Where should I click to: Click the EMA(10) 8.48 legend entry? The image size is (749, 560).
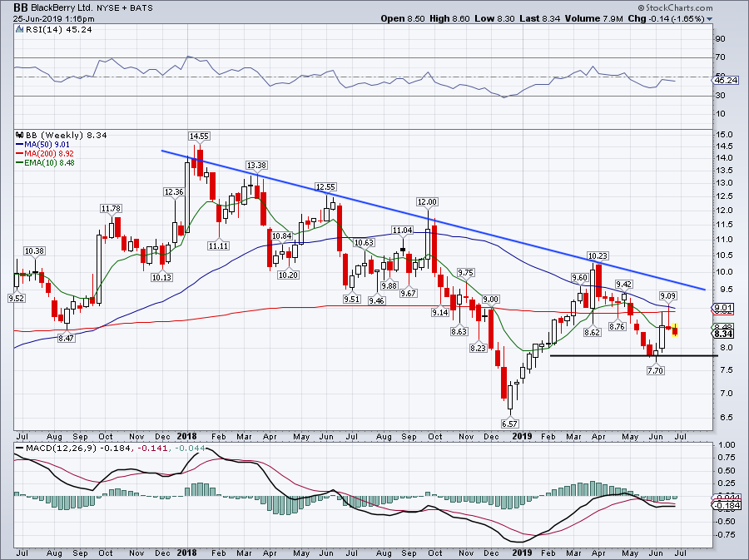click(45, 162)
